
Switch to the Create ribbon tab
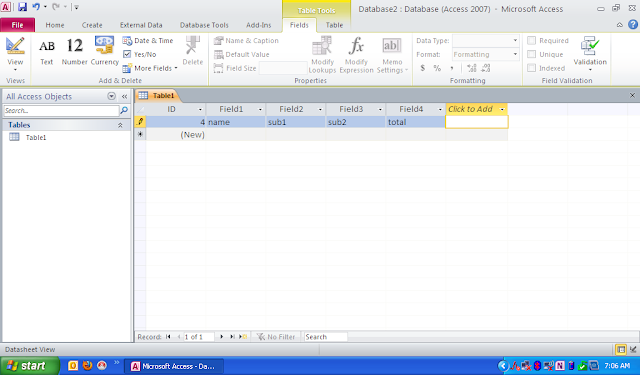[92, 25]
